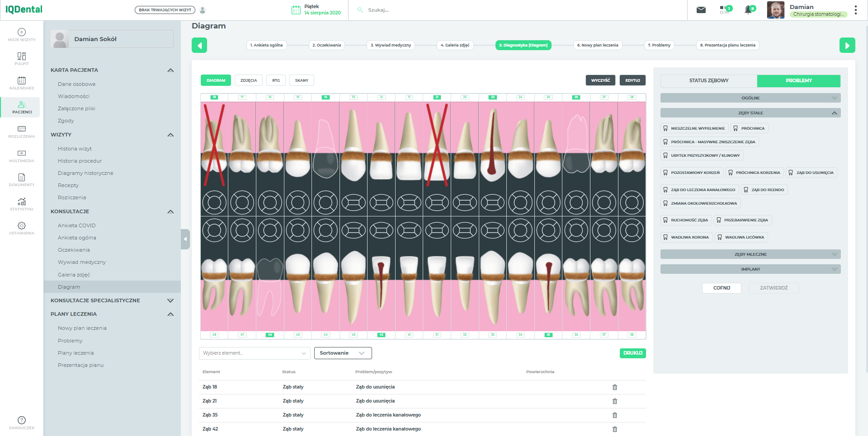Image resolution: width=868 pixels, height=436 pixels.
Task: Click the header calendar date icon
Action: click(x=296, y=10)
